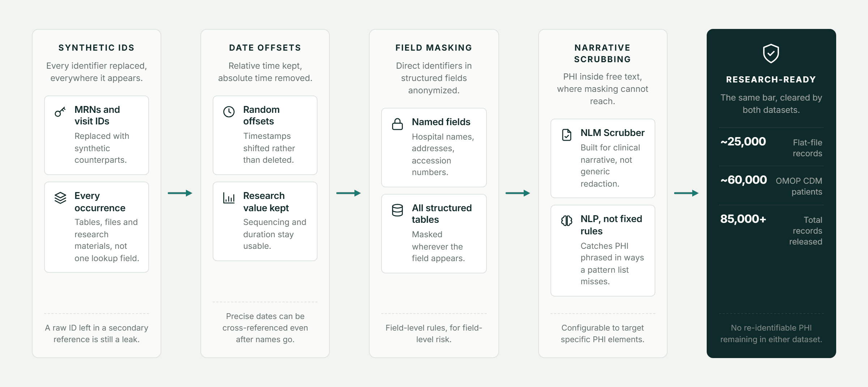Click the brain icon beside NLP, not fixed rules

click(566, 221)
